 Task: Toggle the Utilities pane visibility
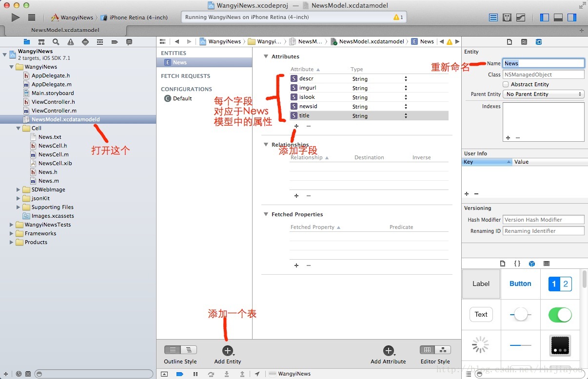pyautogui.click(x=572, y=18)
